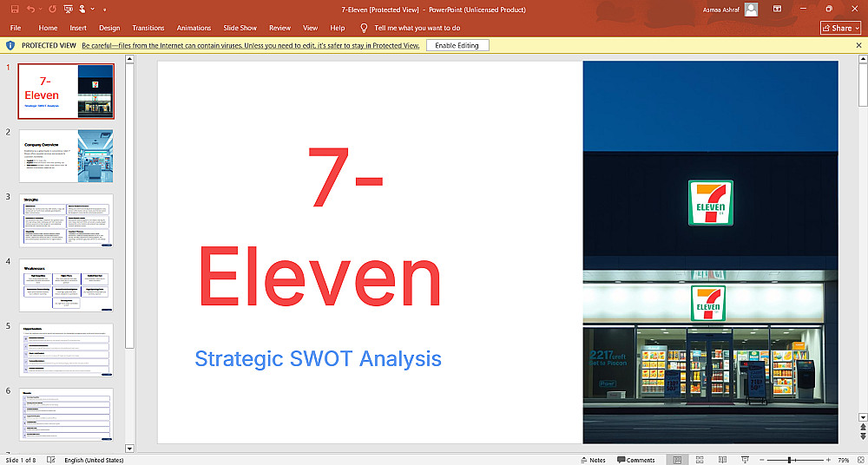Select slide 5 Opportunities thumbnail
The height and width of the screenshot is (465, 868).
(66, 350)
